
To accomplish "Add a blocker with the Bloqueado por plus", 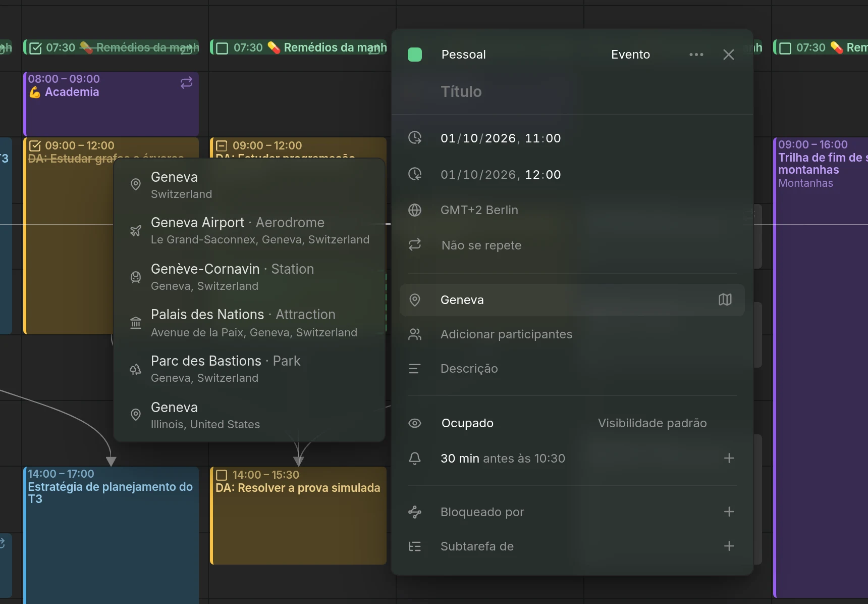I will click(x=729, y=512).
